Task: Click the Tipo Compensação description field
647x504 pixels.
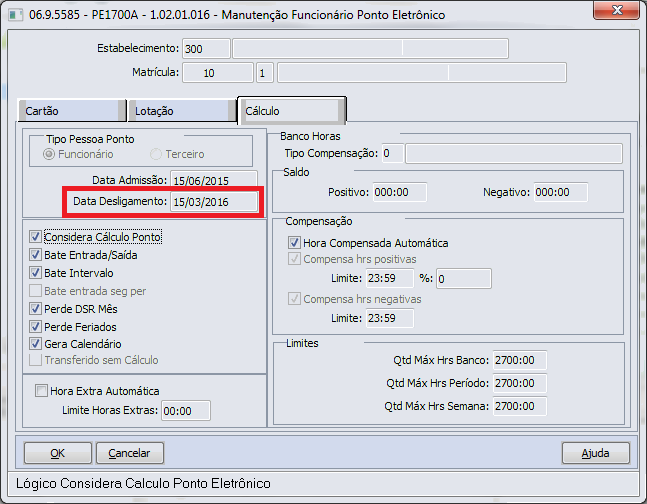Action: (x=514, y=154)
